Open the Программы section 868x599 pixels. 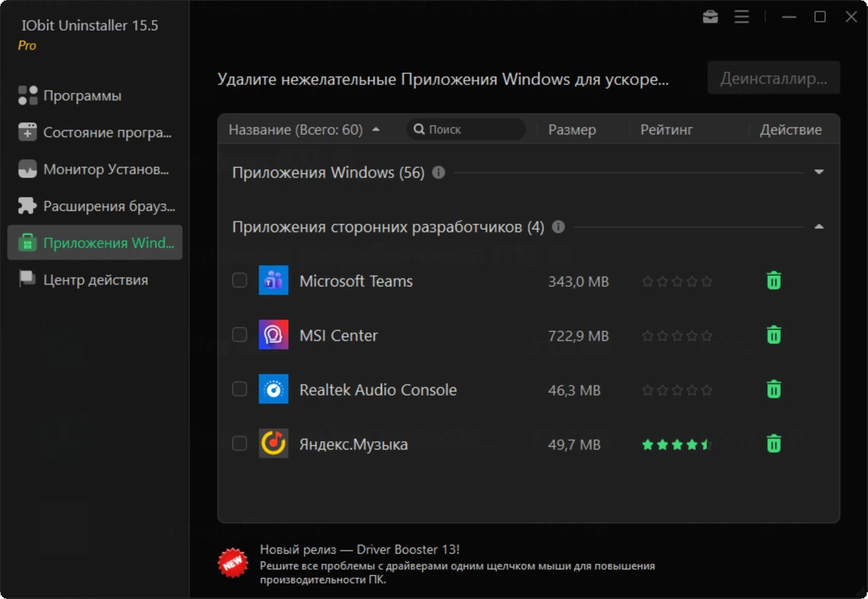tap(95, 95)
